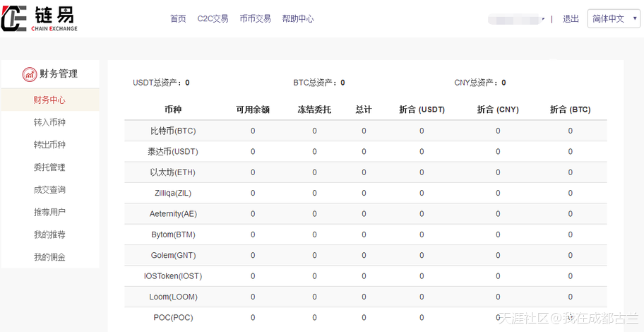Open 我的佣金 commission page
644x332 pixels.
(x=49, y=257)
